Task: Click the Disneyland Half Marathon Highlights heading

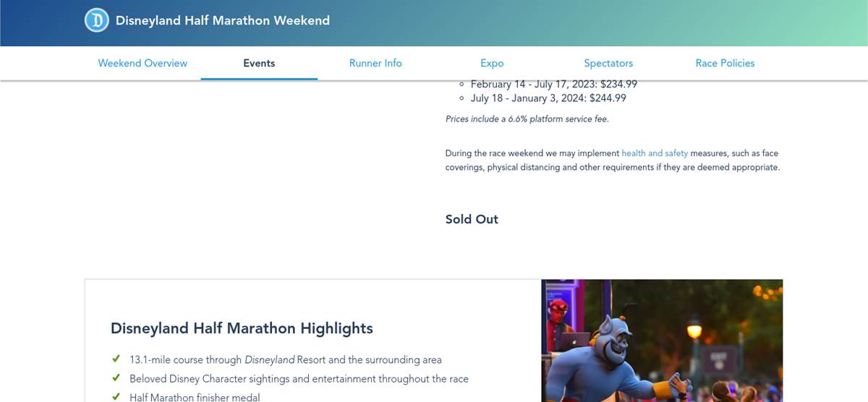Action: pyautogui.click(x=242, y=328)
